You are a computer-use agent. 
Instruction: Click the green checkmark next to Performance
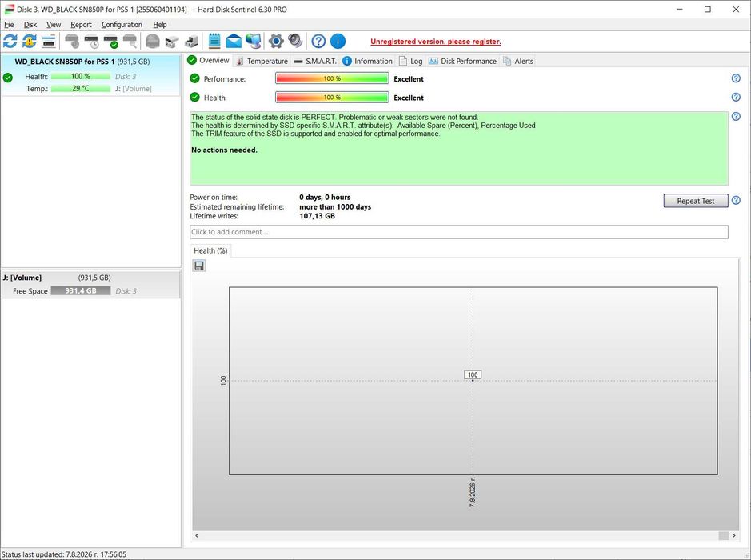pyautogui.click(x=194, y=78)
